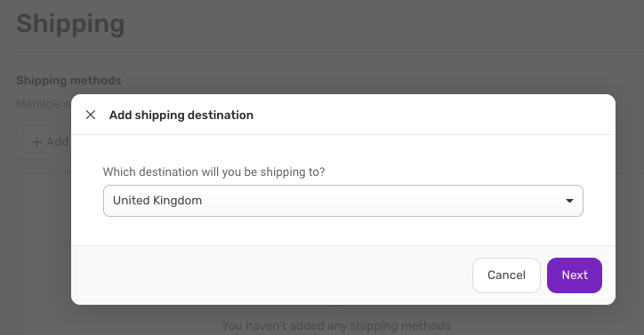Click the 'Which destination will you be shipping to?' label

point(213,171)
